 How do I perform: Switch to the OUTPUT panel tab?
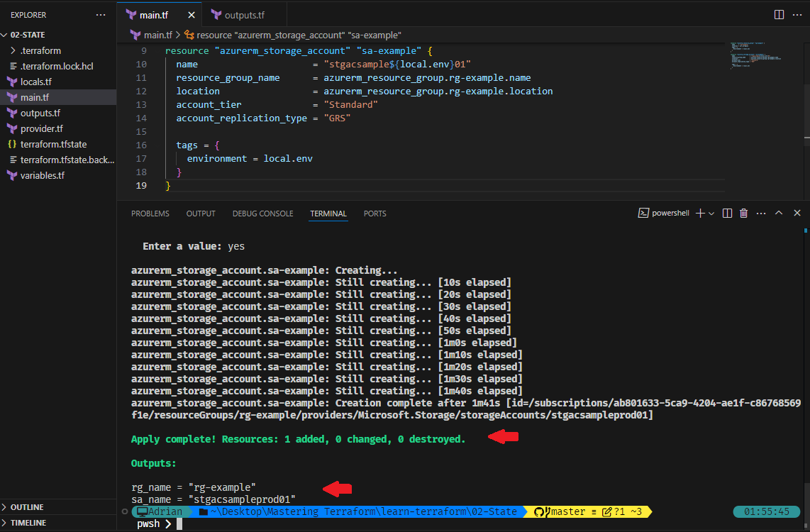pos(201,214)
